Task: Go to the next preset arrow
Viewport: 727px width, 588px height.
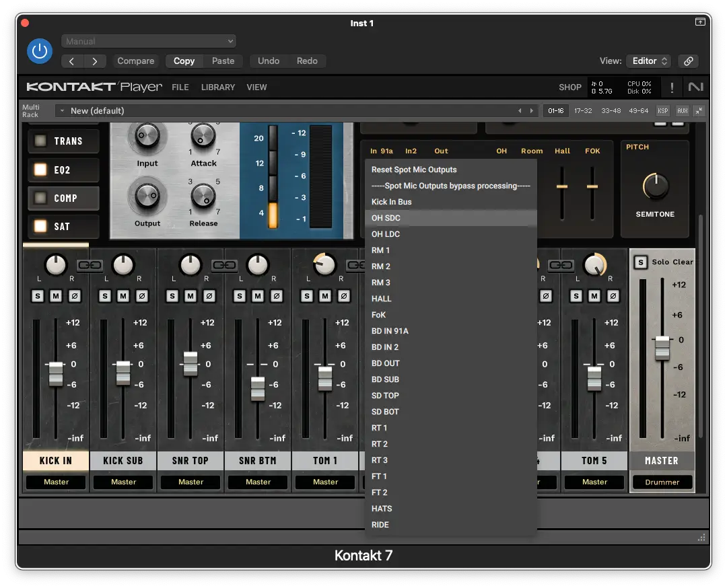Action: [95, 61]
